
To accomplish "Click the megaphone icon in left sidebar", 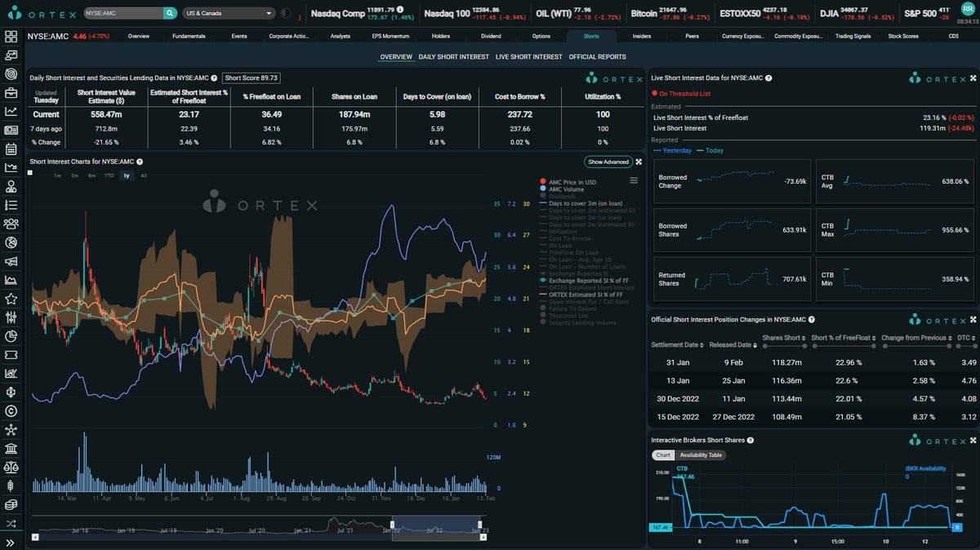I will click(x=11, y=261).
